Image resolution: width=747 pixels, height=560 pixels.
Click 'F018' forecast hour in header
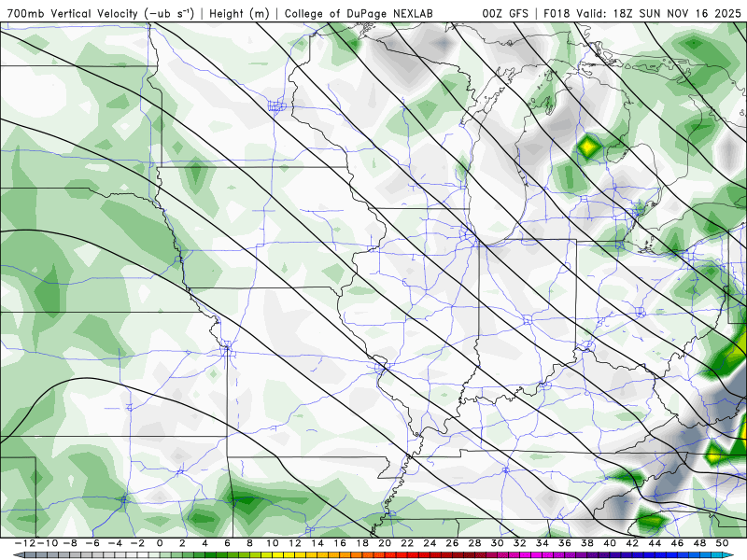(x=557, y=13)
